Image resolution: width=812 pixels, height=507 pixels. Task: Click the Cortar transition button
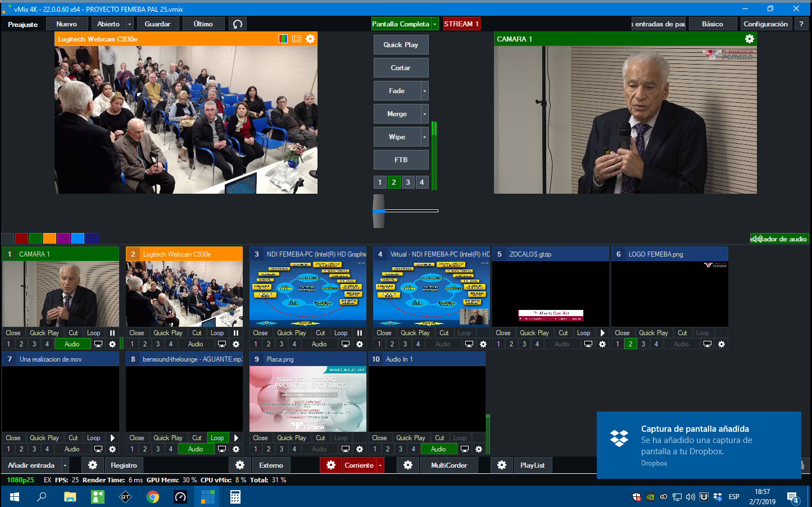401,68
